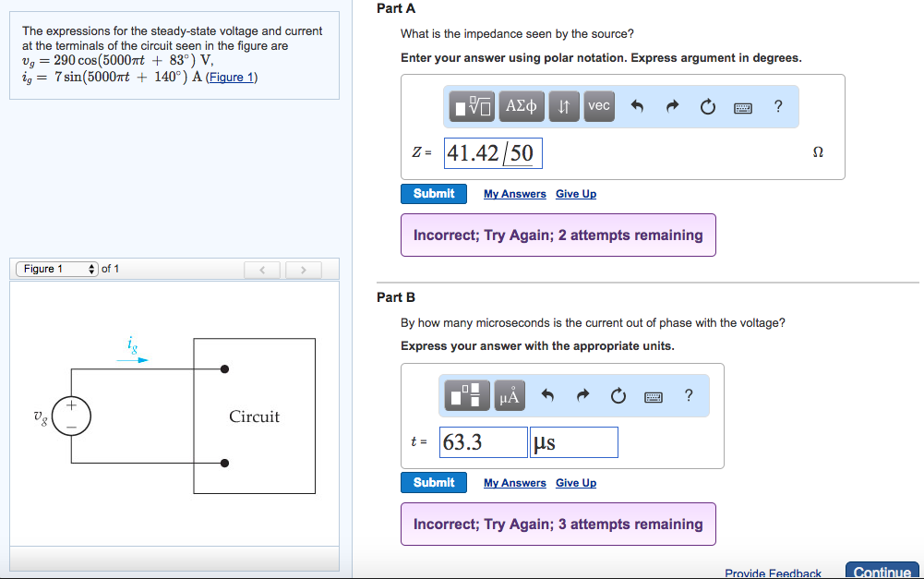Submit the Part A answer

[x=434, y=194]
